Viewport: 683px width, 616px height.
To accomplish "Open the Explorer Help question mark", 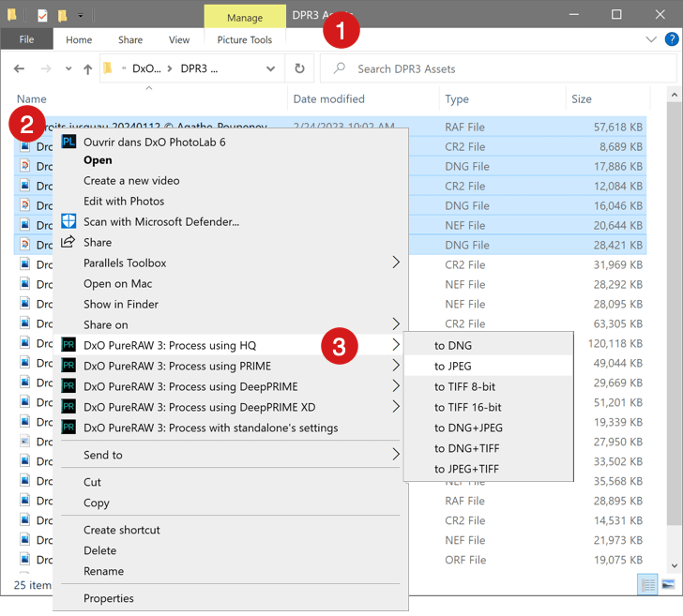I will (671, 39).
